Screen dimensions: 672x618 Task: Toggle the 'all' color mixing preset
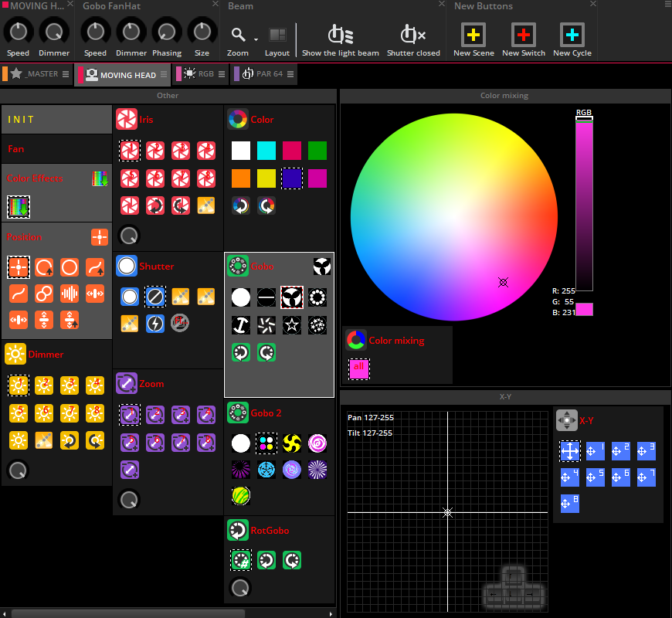pos(359,369)
